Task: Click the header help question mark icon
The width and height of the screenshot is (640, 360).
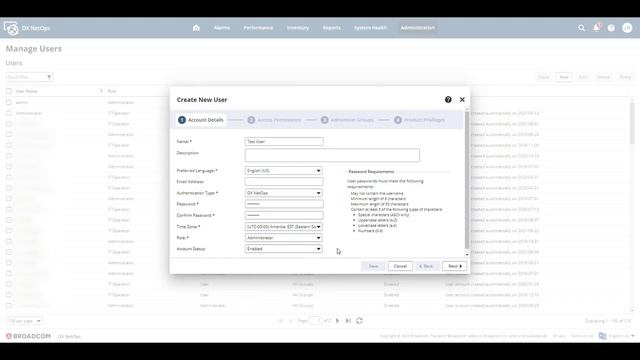Action: pos(611,28)
